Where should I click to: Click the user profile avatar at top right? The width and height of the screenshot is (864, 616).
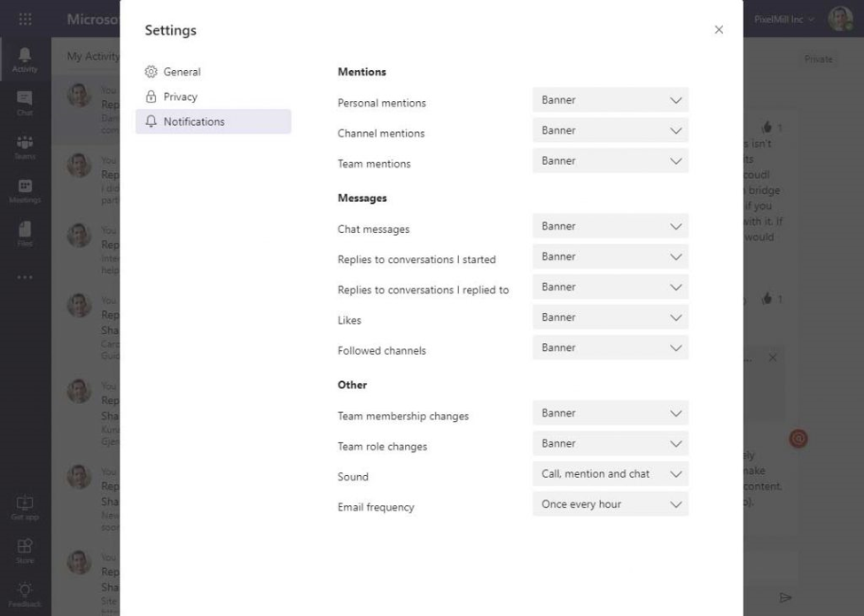tap(839, 19)
